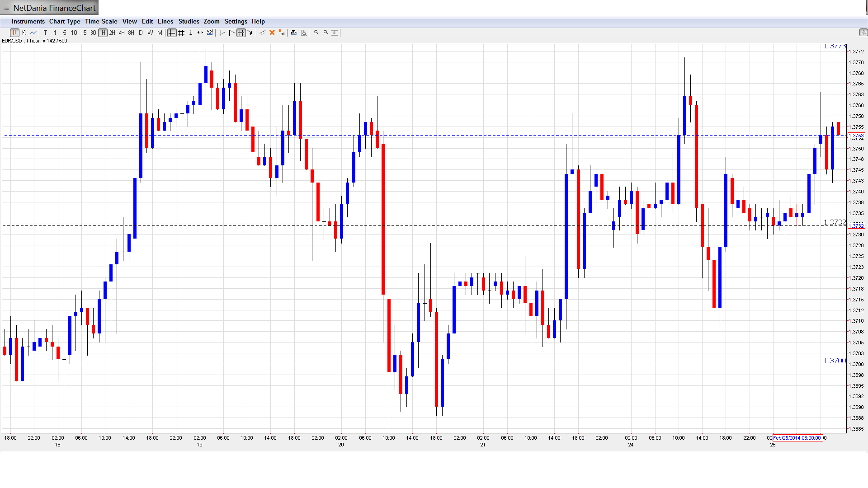868x488 pixels.
Task: Open the Zoom menu
Action: point(212,21)
